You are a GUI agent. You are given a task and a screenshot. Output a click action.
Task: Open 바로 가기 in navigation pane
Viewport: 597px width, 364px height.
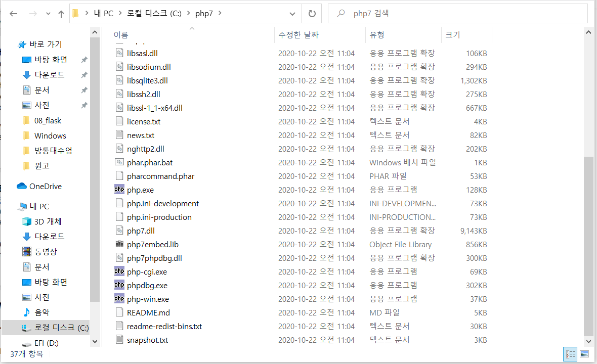[46, 44]
